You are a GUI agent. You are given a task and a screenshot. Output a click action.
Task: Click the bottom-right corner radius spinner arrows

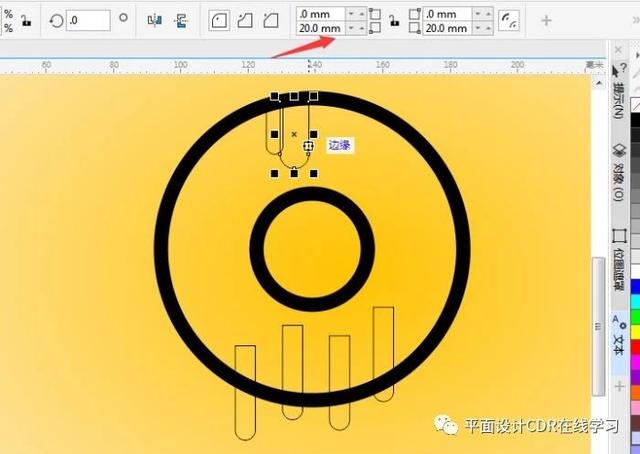tap(483, 28)
